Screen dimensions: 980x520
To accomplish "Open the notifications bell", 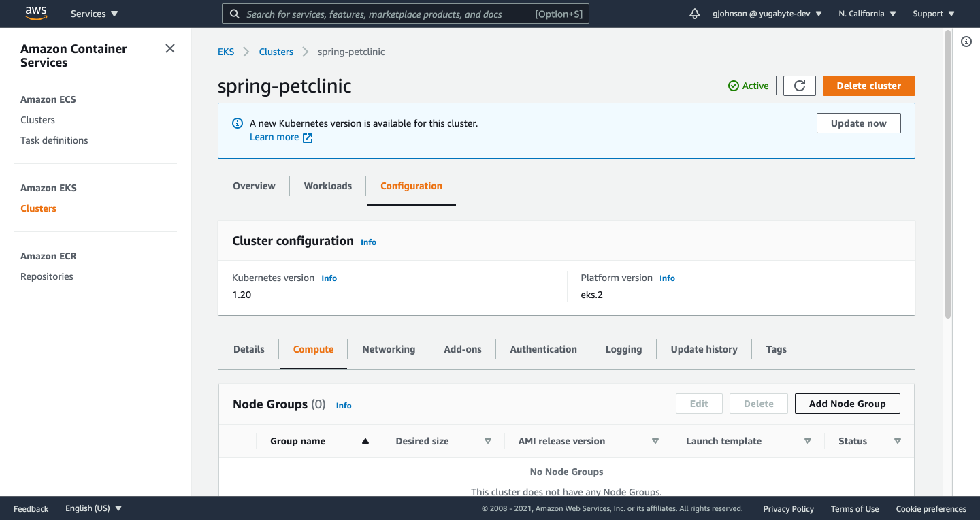I will point(694,13).
